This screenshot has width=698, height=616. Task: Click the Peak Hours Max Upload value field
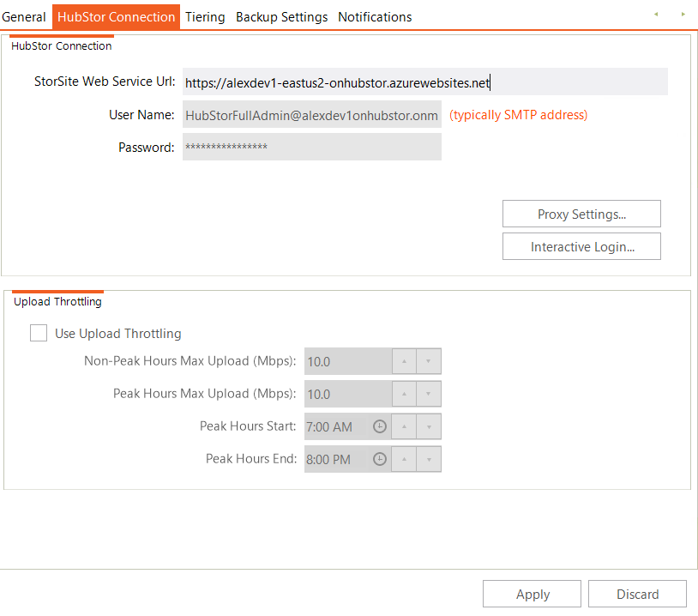[348, 394]
